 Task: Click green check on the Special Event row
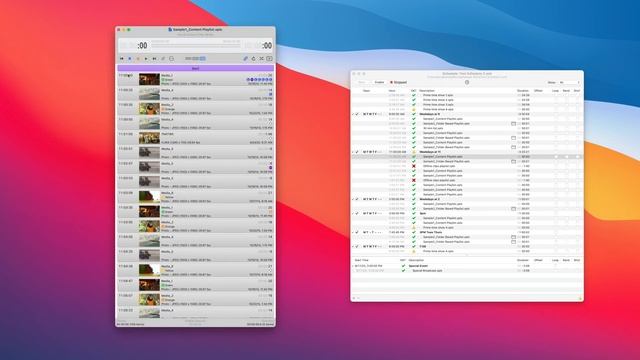[403, 266]
